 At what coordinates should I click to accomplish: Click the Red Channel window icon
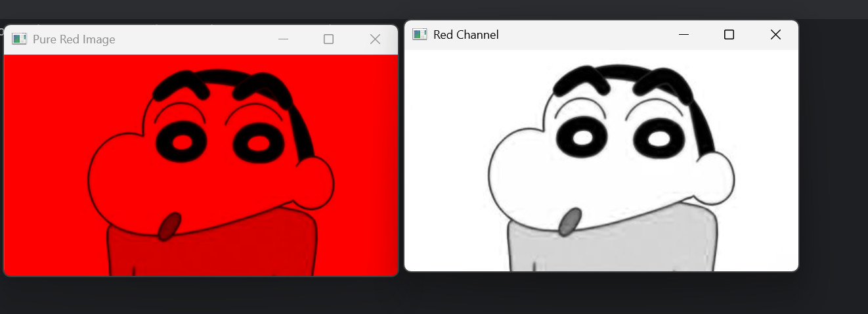coord(420,34)
